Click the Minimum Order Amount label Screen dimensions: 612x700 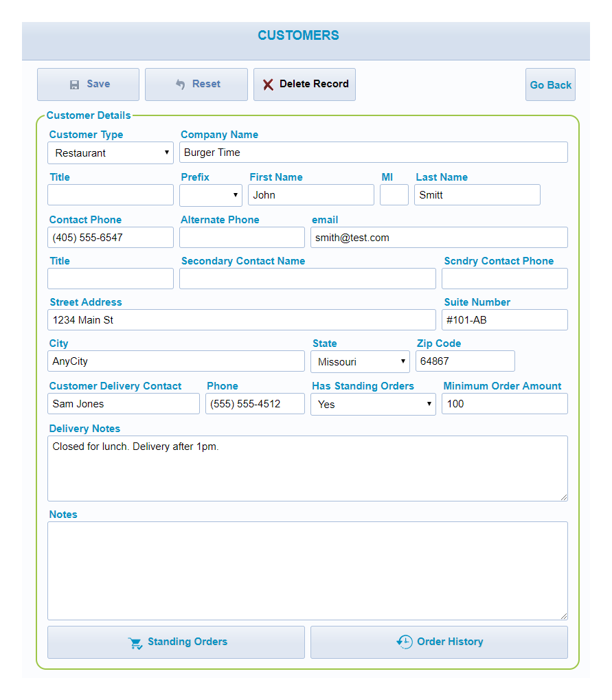click(x=502, y=385)
